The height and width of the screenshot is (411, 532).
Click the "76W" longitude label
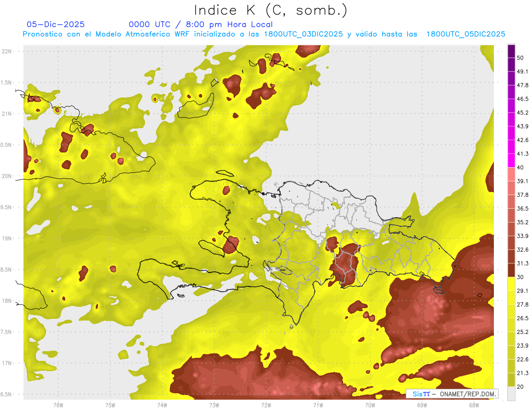pyautogui.click(x=58, y=405)
